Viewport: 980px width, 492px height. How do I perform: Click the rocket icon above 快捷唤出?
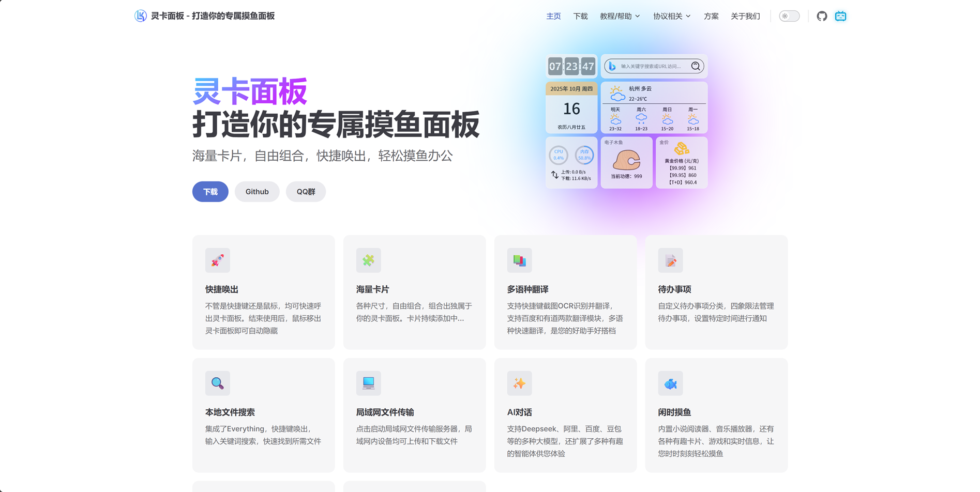[217, 260]
